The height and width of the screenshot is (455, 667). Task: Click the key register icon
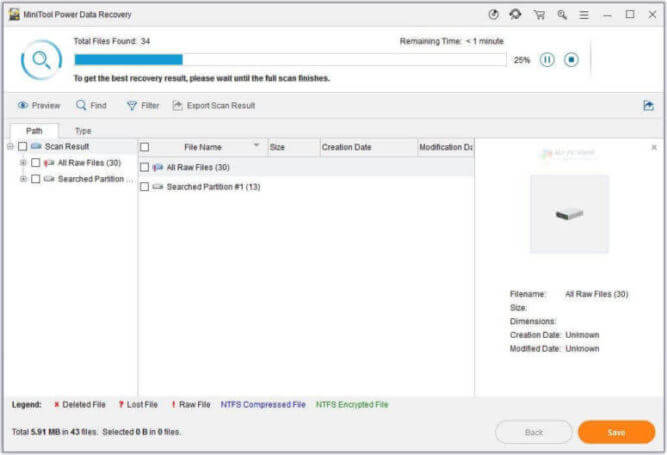pyautogui.click(x=562, y=15)
